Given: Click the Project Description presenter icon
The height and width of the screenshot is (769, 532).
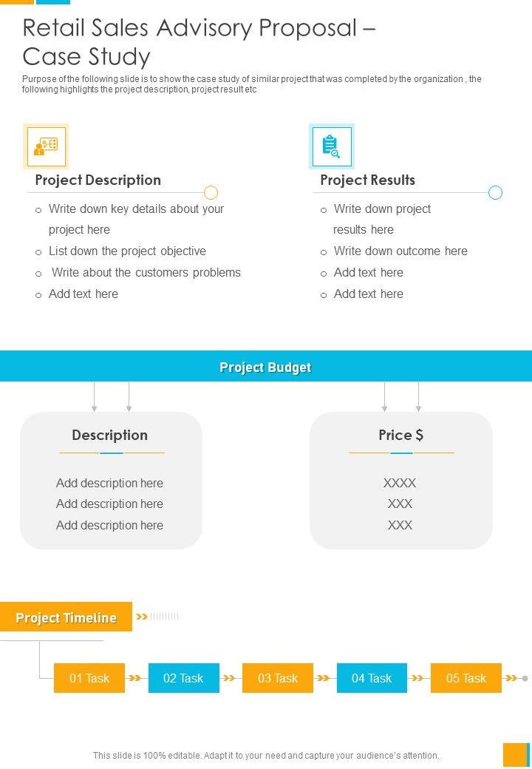Looking at the screenshot, I should point(46,146).
